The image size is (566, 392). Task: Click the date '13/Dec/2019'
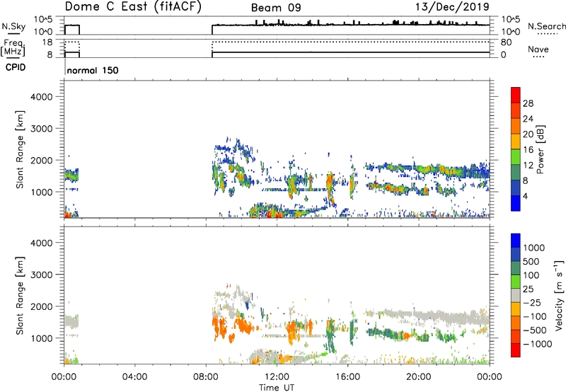tap(452, 6)
